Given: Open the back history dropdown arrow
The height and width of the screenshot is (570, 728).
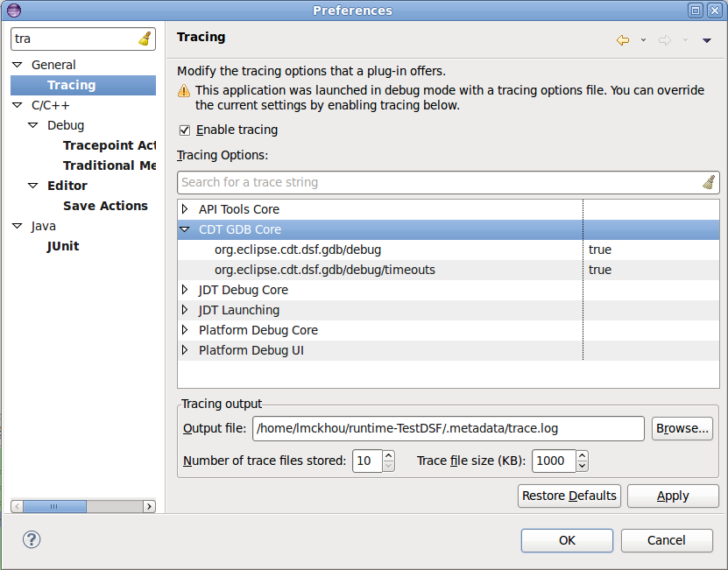Looking at the screenshot, I should click(643, 40).
